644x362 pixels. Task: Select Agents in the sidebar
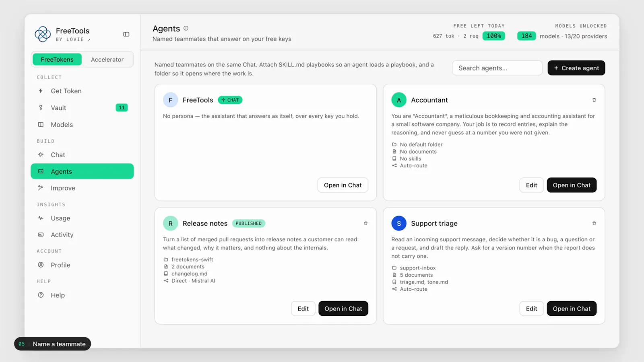[x=82, y=171]
